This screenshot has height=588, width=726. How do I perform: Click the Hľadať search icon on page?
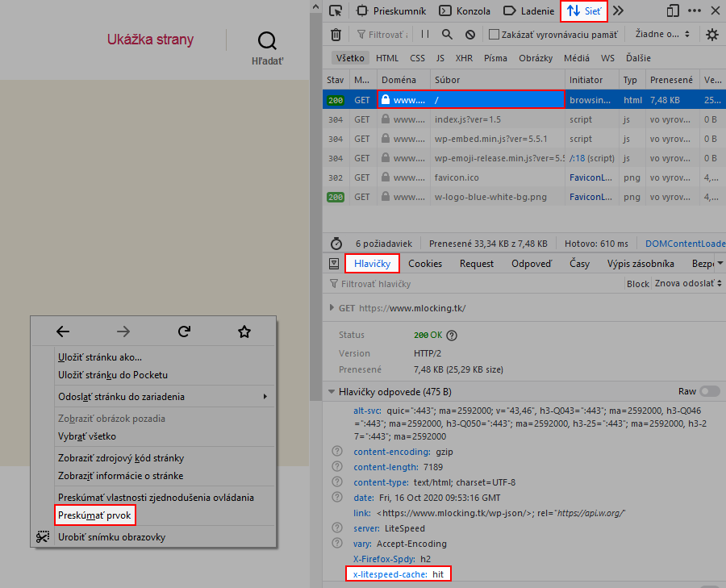point(267,41)
